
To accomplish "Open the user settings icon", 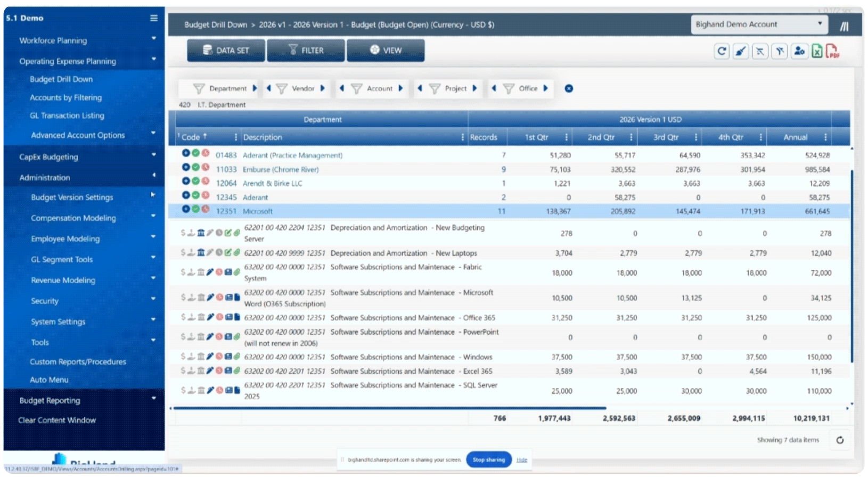I will [x=799, y=51].
